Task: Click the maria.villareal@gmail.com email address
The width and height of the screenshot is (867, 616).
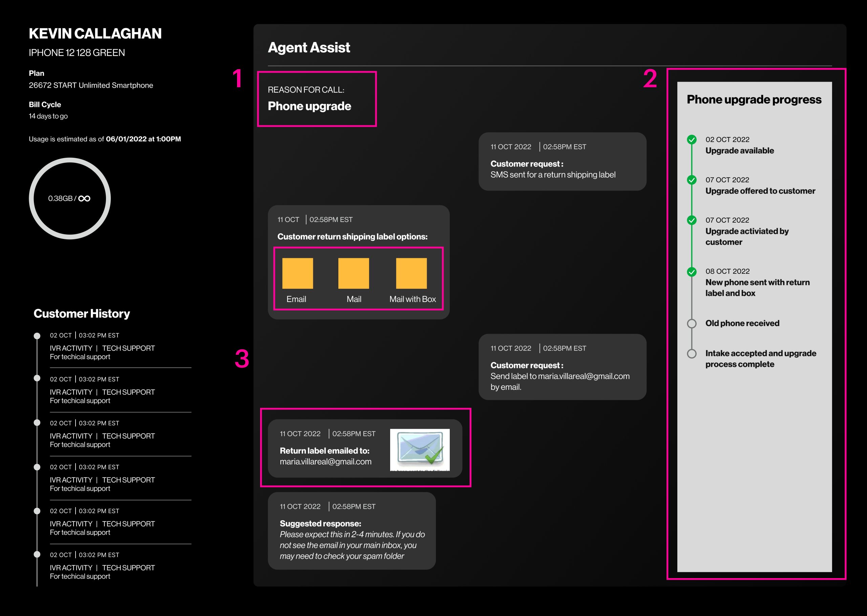Action: point(325,462)
